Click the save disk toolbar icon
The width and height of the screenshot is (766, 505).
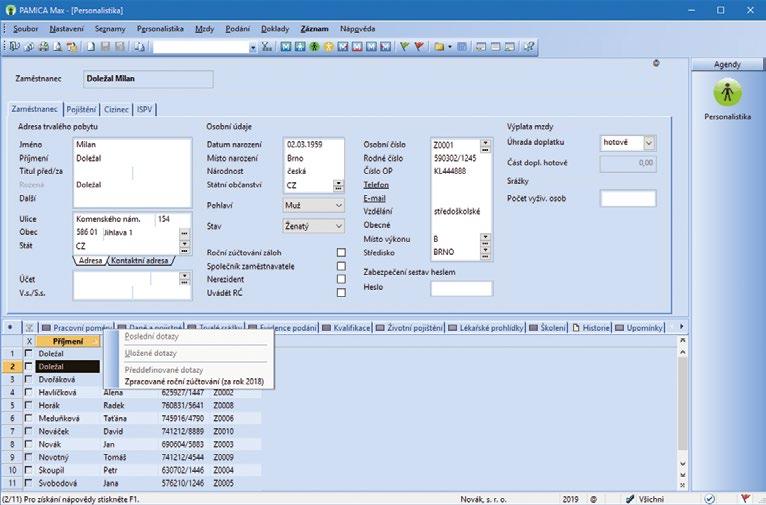point(105,46)
